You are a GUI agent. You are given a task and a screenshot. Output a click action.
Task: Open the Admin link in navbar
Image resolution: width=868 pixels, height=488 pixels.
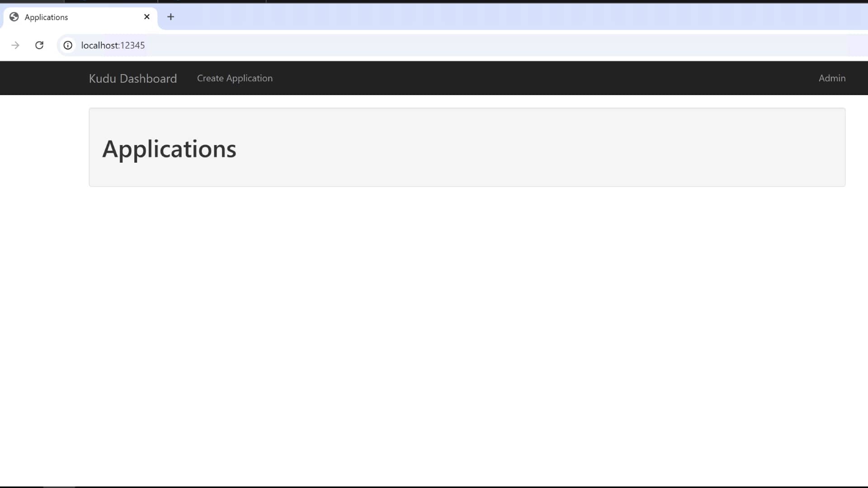[x=832, y=78]
